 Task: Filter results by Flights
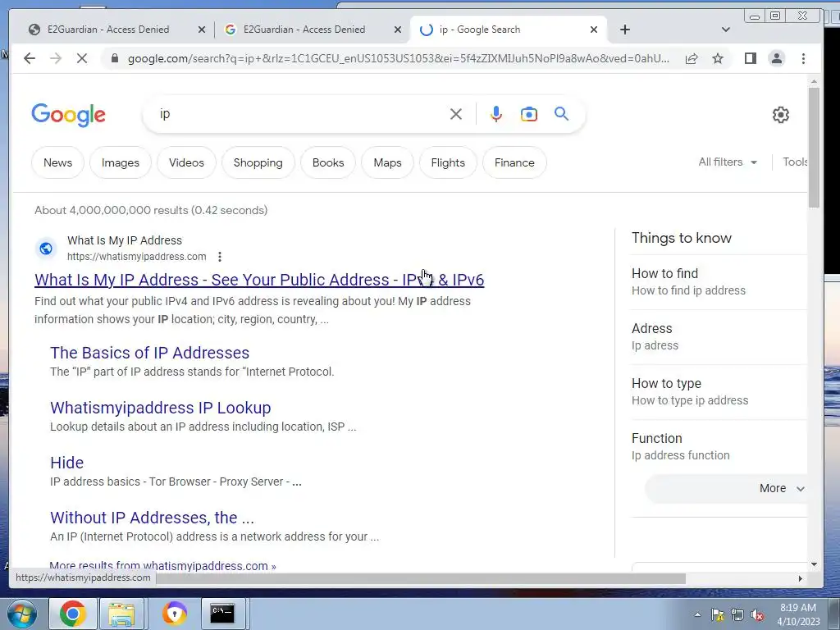[x=448, y=162]
